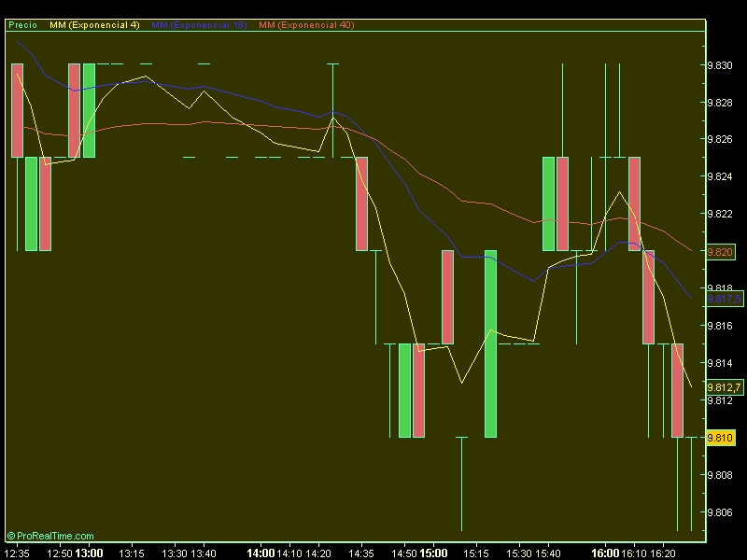This screenshot has width=747, height=560.
Task: Click the bold 14:00 time axis label
Action: coord(261,553)
